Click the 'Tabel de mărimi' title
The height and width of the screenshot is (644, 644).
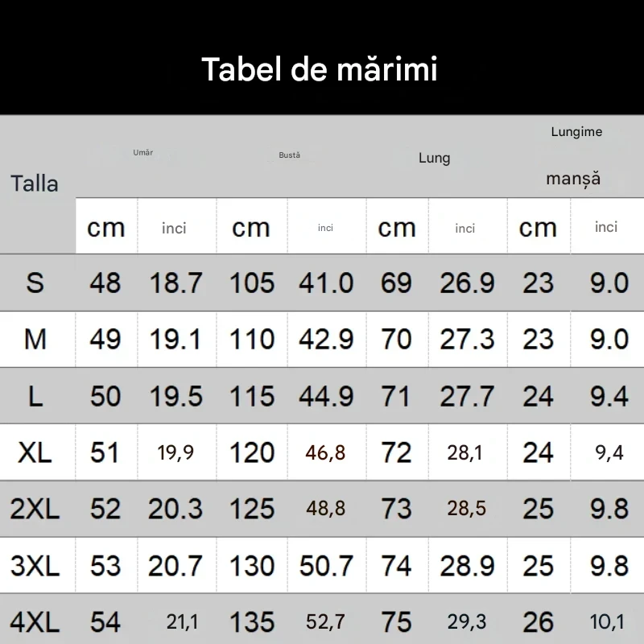pos(320,70)
